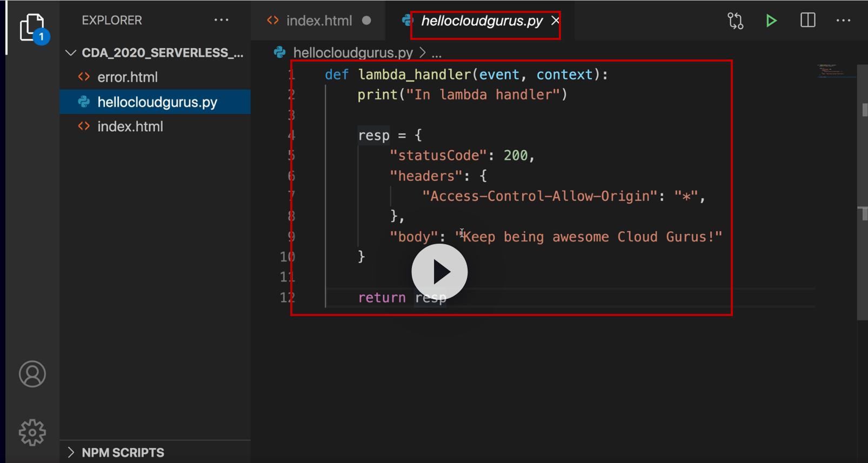Click the 'def' keyword on line 1

337,75
